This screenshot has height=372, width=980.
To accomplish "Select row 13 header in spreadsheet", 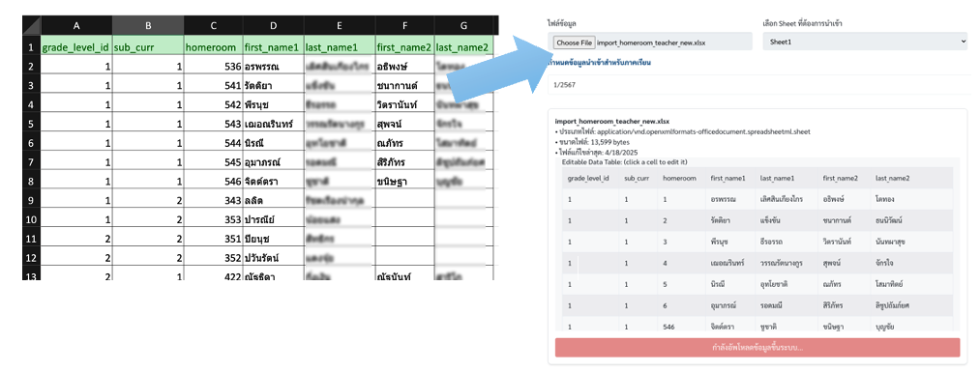I will (x=31, y=275).
